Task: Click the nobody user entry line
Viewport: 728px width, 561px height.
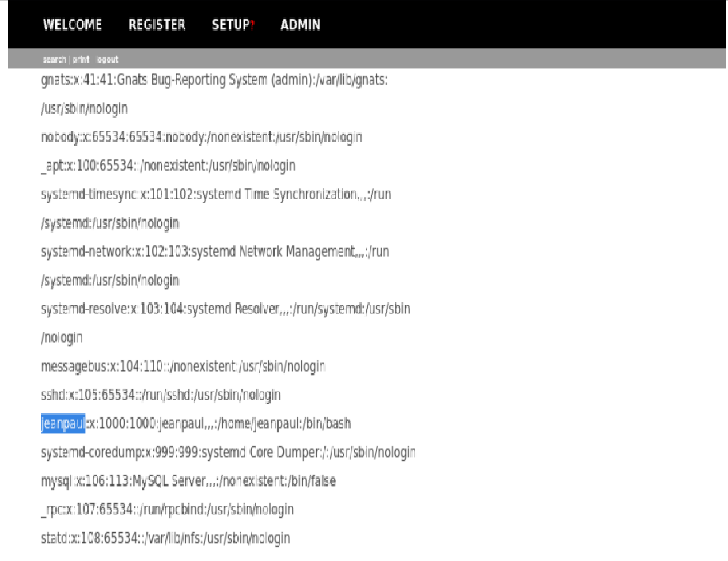Action: coord(201,137)
